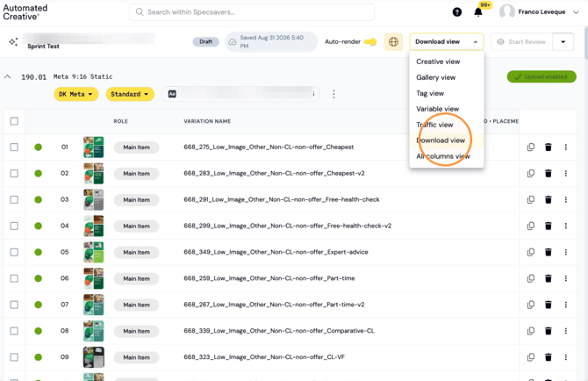Check the checkbox for row 03
The image size is (588, 381).
14,199
